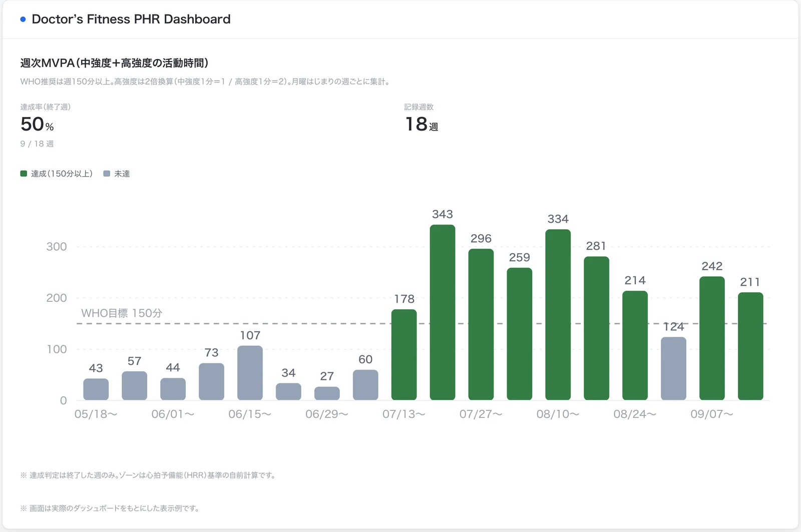Select the green bar labeled 178
801x532 pixels.
(x=404, y=355)
